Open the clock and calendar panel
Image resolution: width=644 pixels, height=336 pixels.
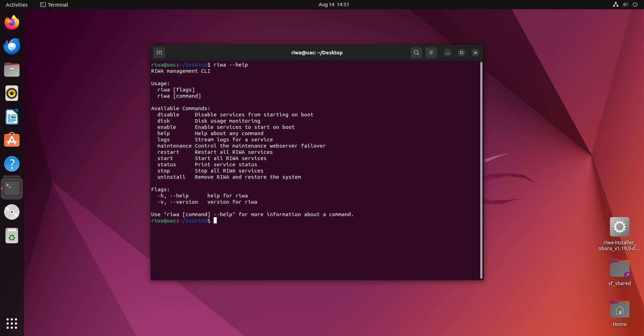334,5
